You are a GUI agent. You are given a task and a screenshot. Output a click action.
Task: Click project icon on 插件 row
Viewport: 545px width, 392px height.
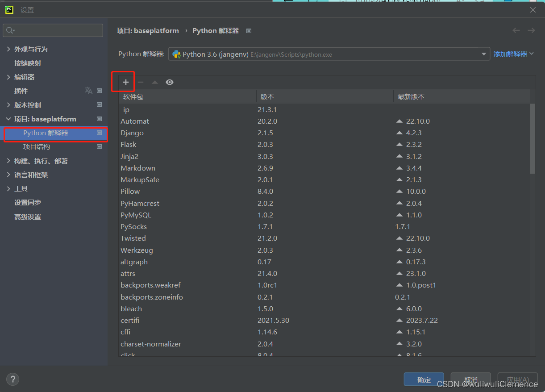click(99, 91)
